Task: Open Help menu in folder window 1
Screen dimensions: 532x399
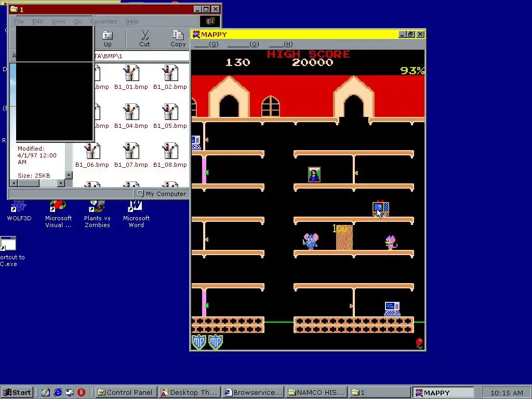Action: [132, 21]
